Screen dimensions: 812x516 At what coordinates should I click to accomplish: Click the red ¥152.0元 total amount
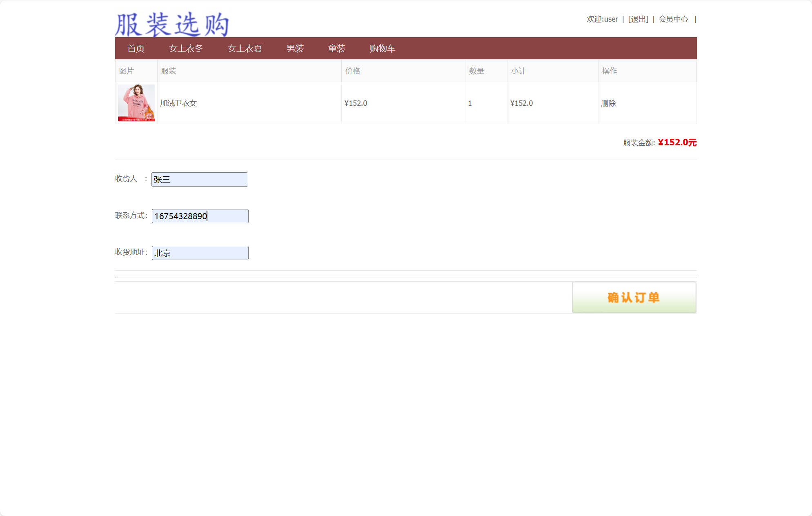[x=677, y=142]
